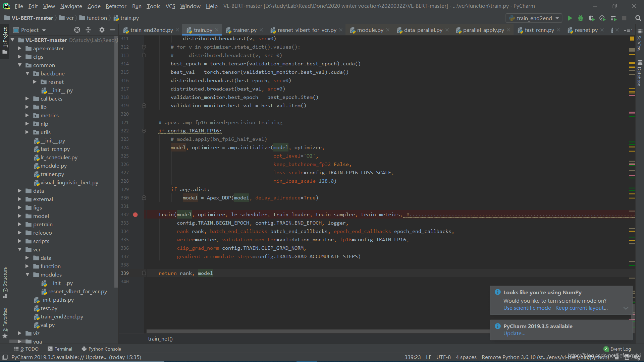Open the Python Console tool window
This screenshot has height=362, width=644.
pyautogui.click(x=101, y=349)
